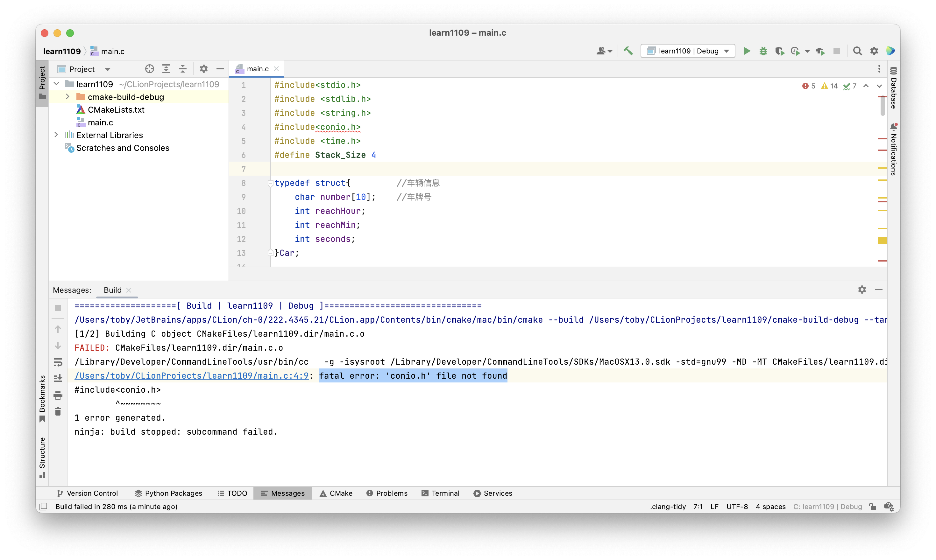Click the Debug bug icon

tap(763, 51)
